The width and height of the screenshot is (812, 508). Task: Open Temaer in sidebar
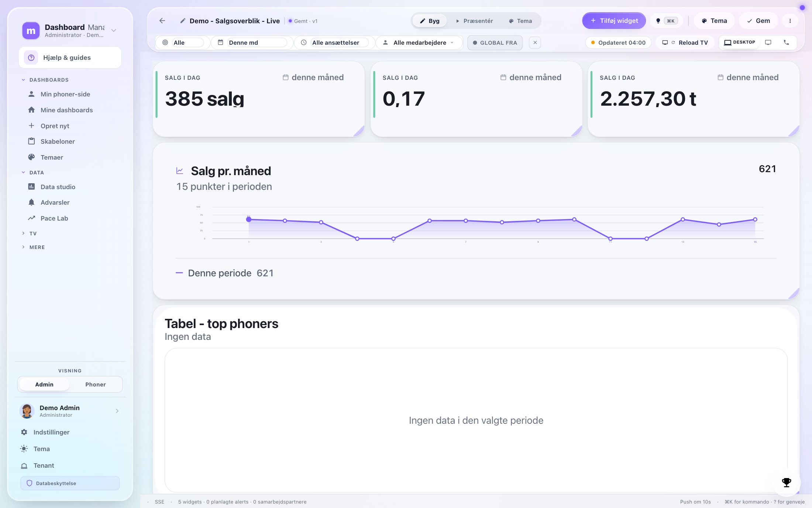point(52,157)
